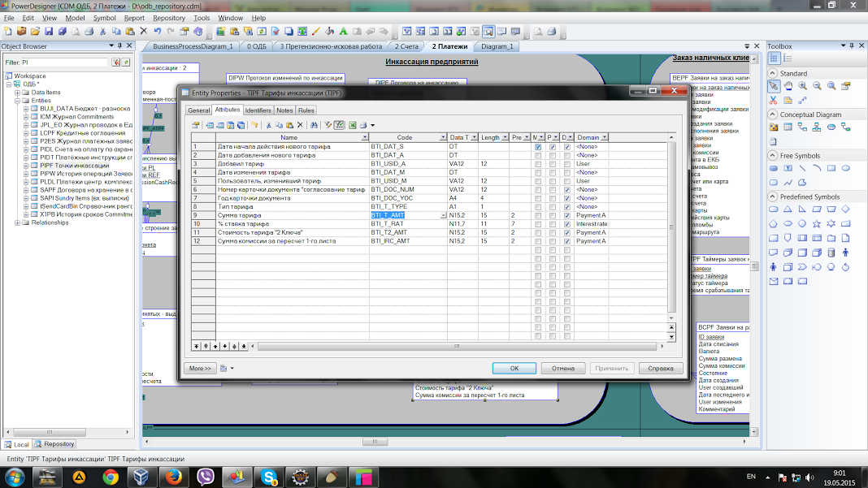Select the Text tool in Free Symbols

pyautogui.click(x=788, y=168)
